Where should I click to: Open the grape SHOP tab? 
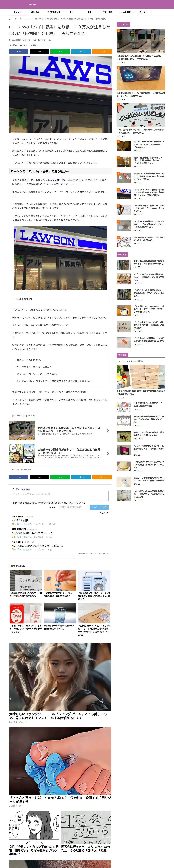coord(125,12)
